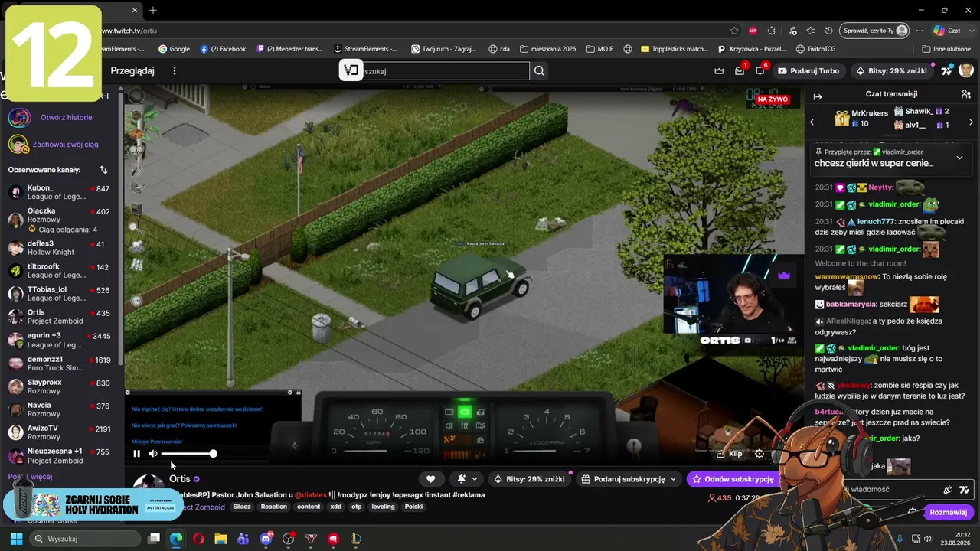Open the Slayproxx followed channel
The height and width of the screenshot is (551, 980).
(59, 386)
